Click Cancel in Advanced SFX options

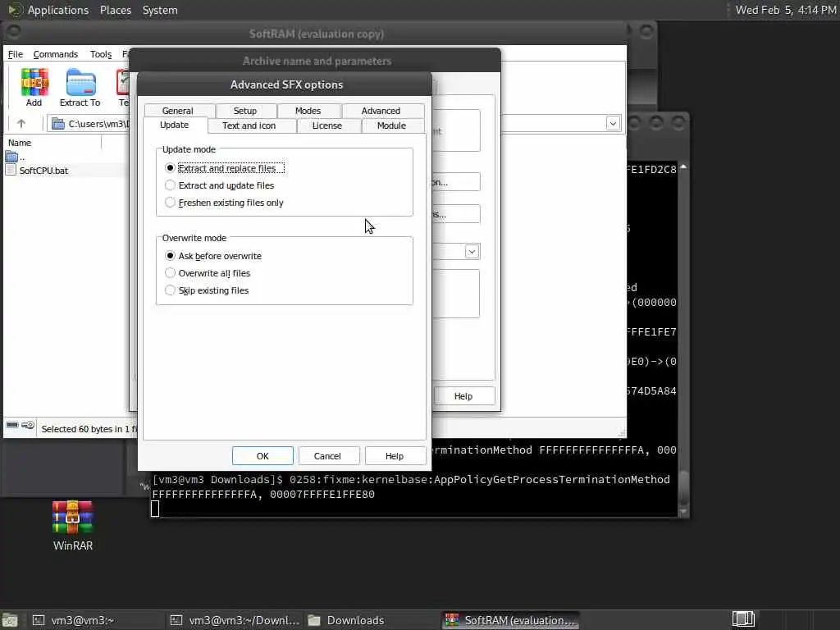[327, 456]
